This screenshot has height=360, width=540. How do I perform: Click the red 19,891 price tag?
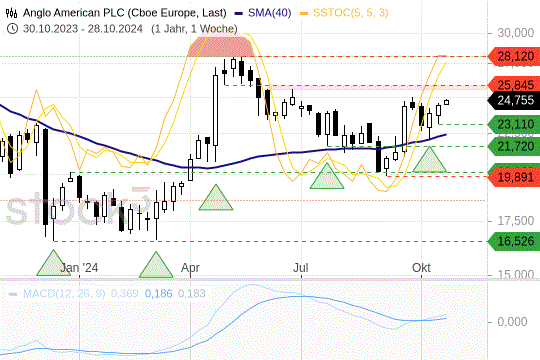515,177
